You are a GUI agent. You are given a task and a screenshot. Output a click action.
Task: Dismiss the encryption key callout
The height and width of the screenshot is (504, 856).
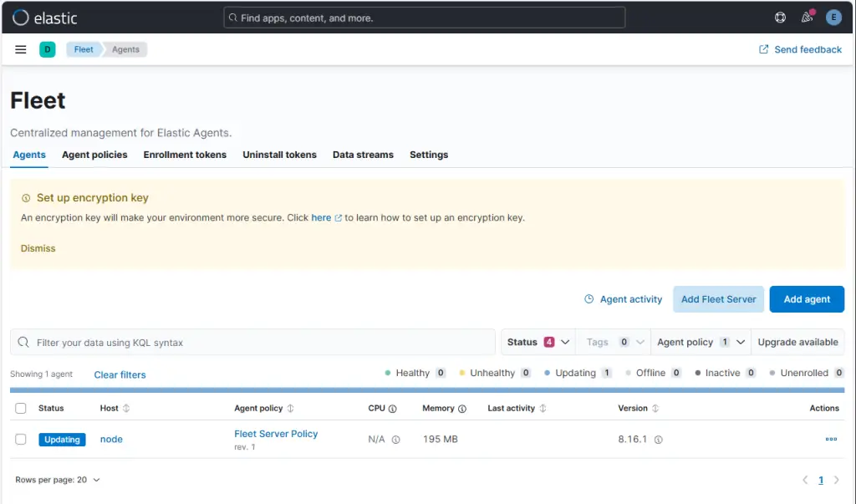tap(38, 248)
